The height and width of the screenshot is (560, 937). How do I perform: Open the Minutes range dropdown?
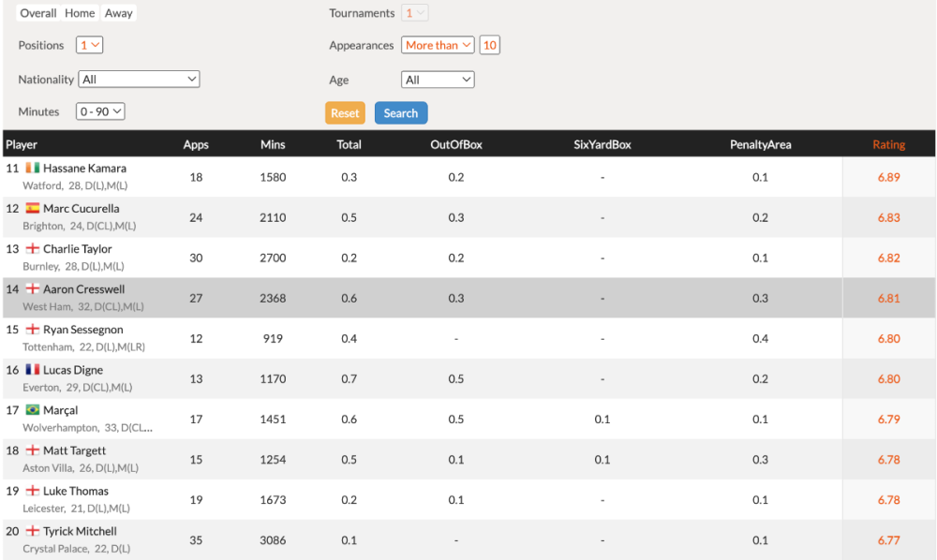click(101, 111)
